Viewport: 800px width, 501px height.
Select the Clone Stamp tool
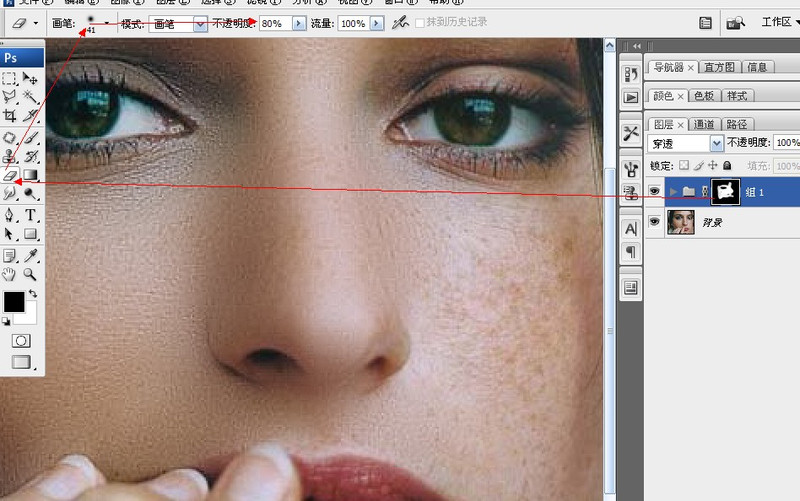tap(10, 156)
